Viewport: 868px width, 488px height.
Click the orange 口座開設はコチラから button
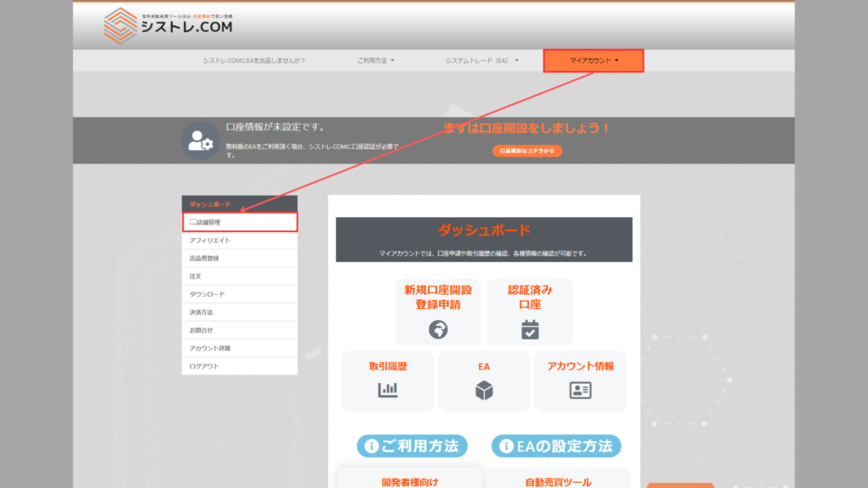[526, 151]
